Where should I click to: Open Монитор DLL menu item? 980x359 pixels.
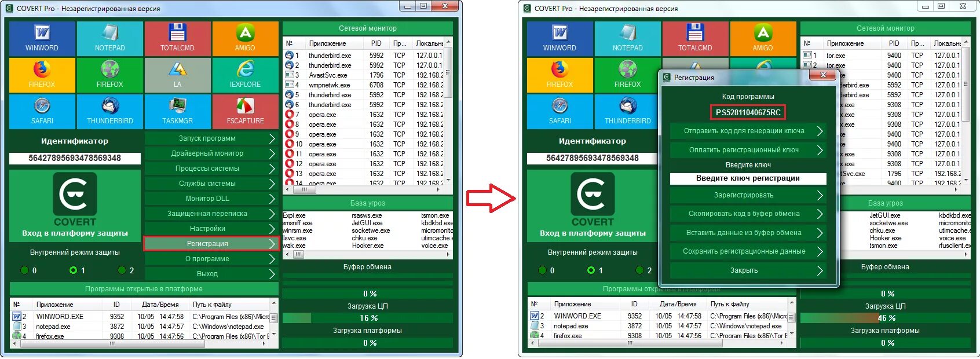[x=211, y=199]
